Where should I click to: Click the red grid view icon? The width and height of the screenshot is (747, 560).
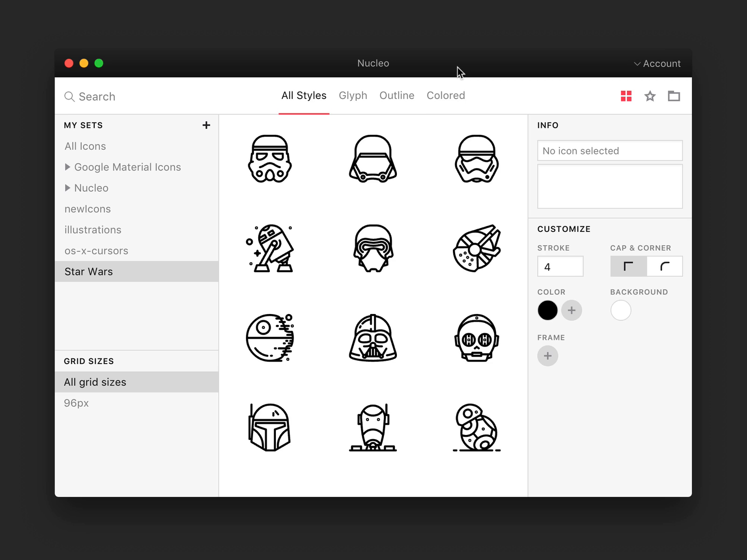pos(626,96)
